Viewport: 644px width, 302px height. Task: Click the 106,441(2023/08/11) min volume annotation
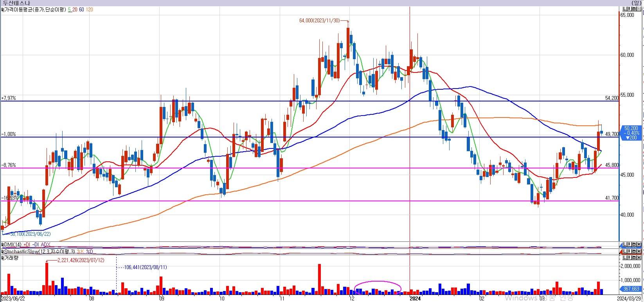click(145, 268)
